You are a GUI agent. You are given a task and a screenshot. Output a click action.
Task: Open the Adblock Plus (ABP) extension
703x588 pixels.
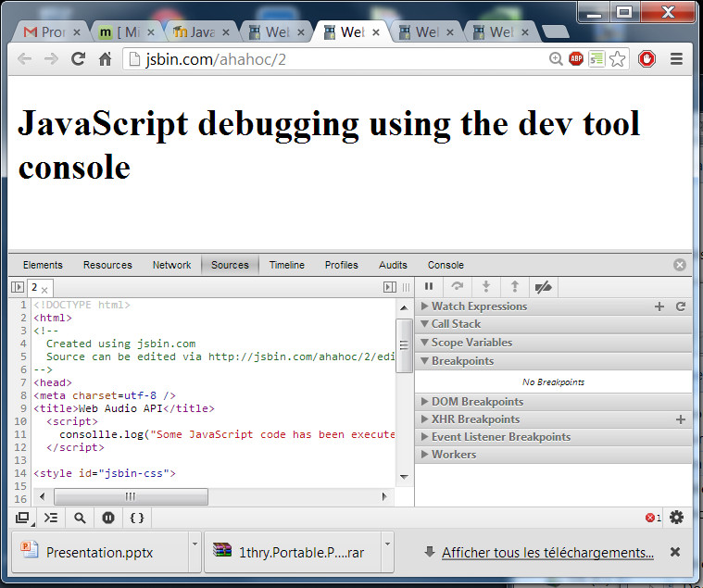[576, 58]
